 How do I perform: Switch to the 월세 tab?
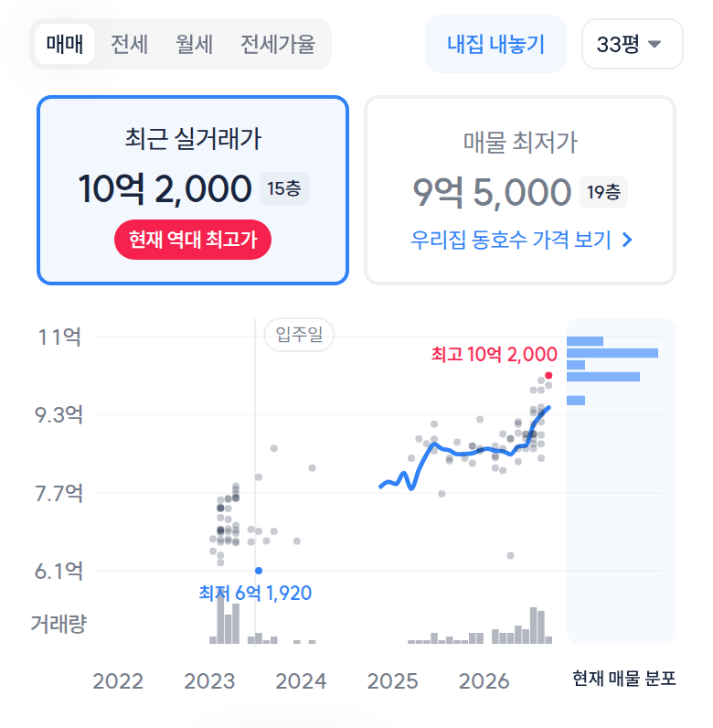click(x=194, y=44)
